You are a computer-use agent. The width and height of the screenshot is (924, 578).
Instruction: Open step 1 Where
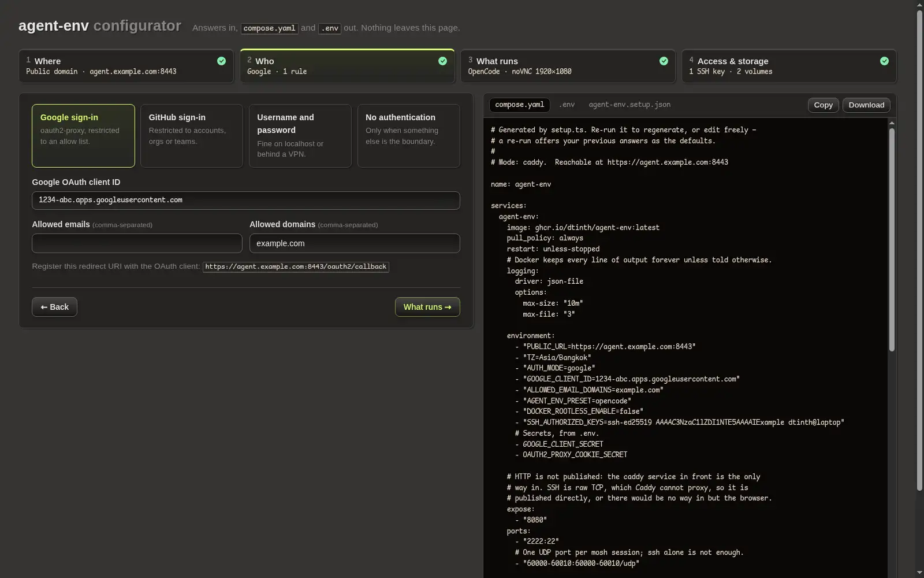point(126,66)
